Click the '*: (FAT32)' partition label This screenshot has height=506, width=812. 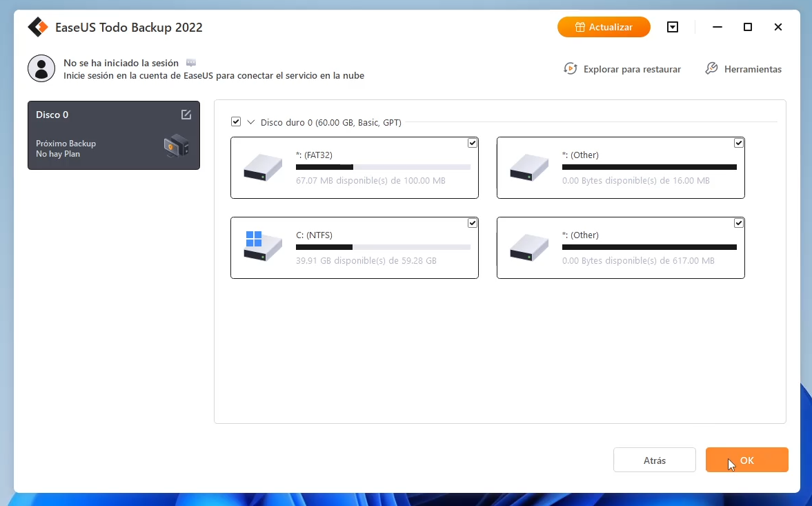[314, 155]
